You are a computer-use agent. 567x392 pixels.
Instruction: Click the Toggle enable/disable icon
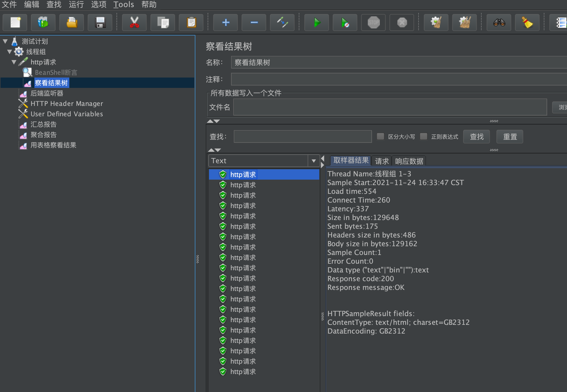click(x=282, y=22)
